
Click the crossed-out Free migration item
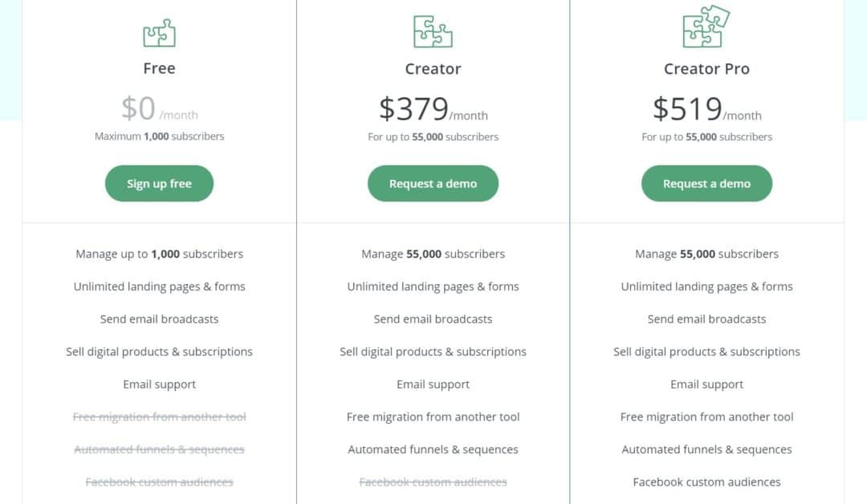pos(159,417)
